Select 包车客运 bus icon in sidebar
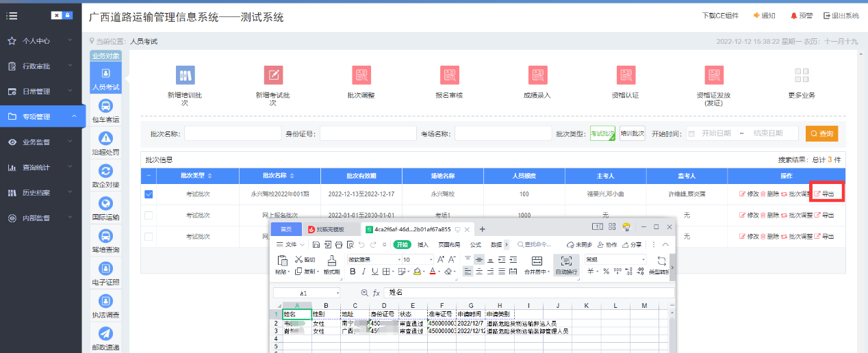The image size is (868, 353). 105,107
